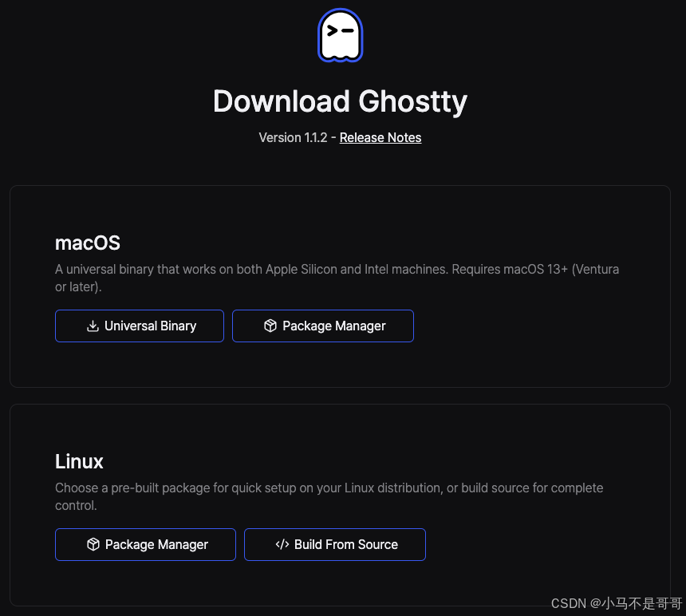Screen dimensions: 686x616
Task: Open the Linux Package Manager option
Action: pos(145,544)
